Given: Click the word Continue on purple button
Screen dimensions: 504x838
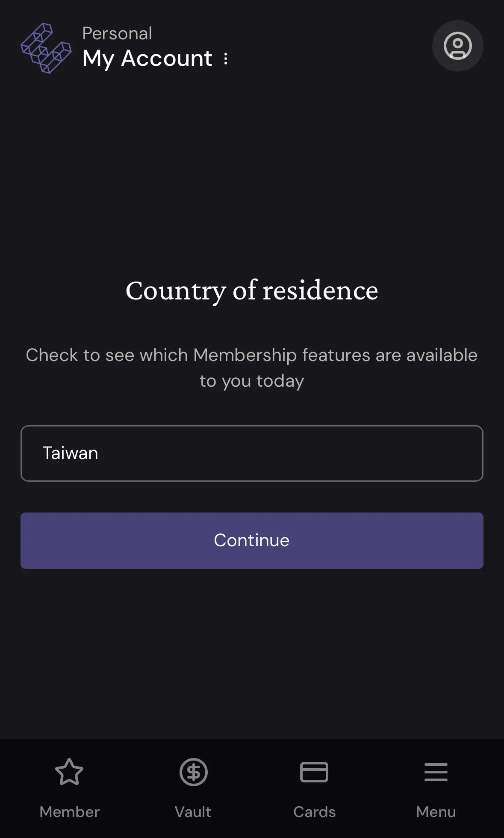Looking at the screenshot, I should pos(252,540).
